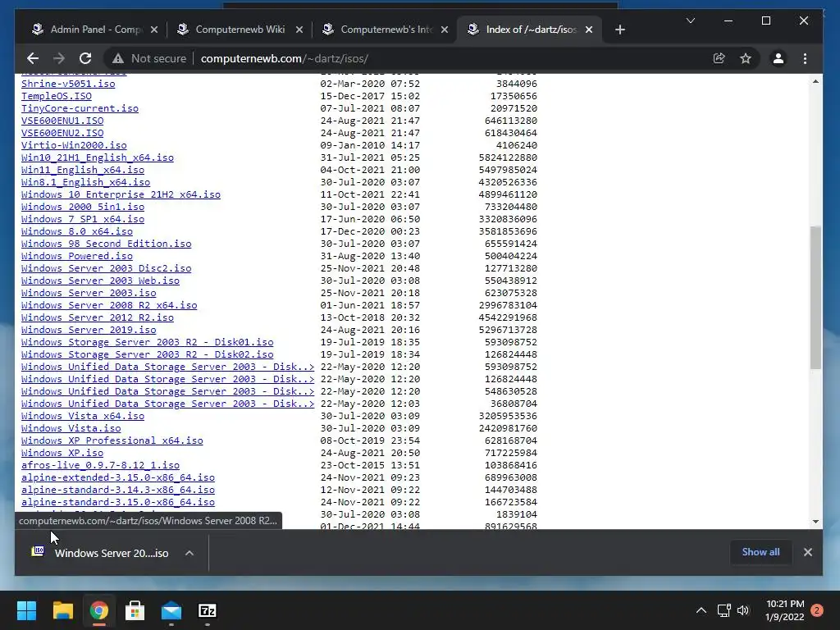Click the page scrollbar down arrow
The width and height of the screenshot is (840, 630).
coord(815,521)
